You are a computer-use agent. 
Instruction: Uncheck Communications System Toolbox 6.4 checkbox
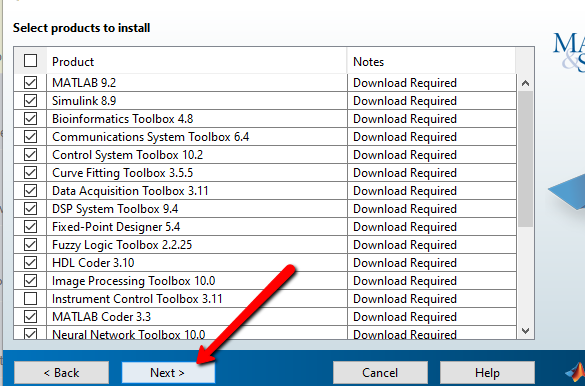click(30, 136)
